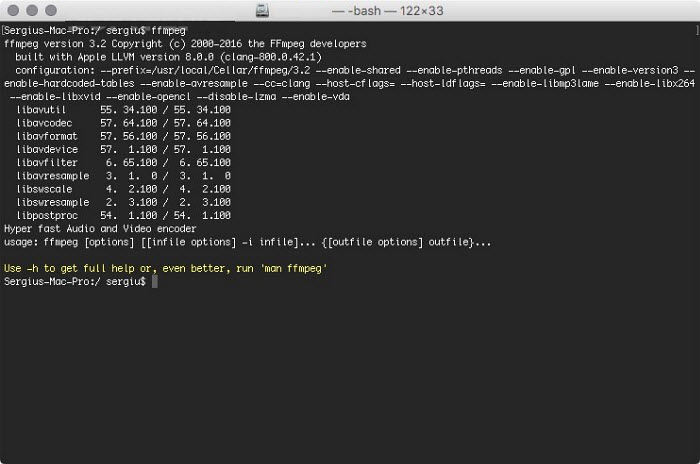Click the '--enable-hardcoded-tables' flag text

tap(69, 83)
